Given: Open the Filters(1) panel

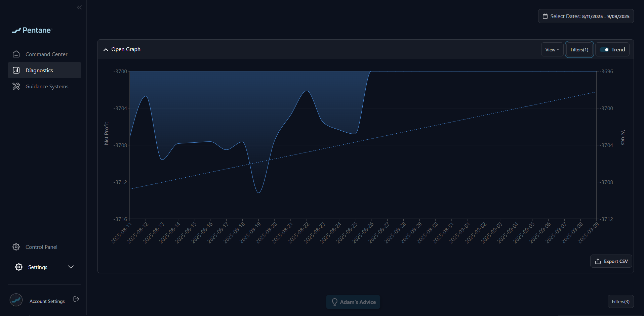Looking at the screenshot, I should (579, 49).
